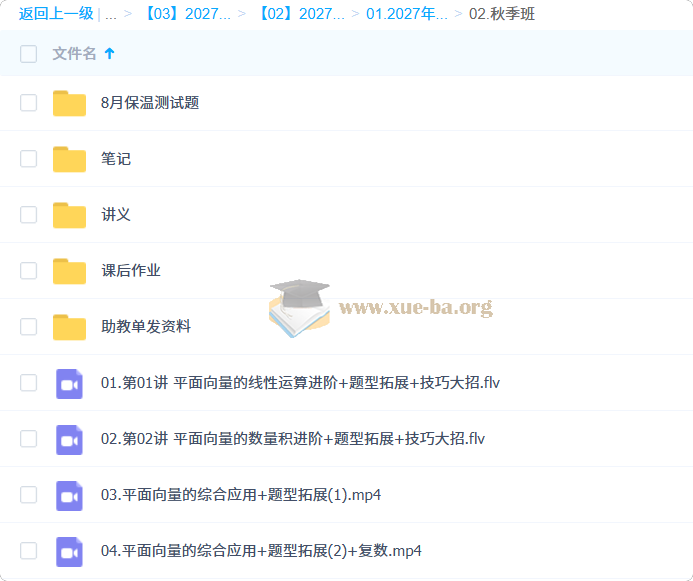The width and height of the screenshot is (693, 581).
Task: Open the 课后作业 folder icon
Action: coord(69,271)
